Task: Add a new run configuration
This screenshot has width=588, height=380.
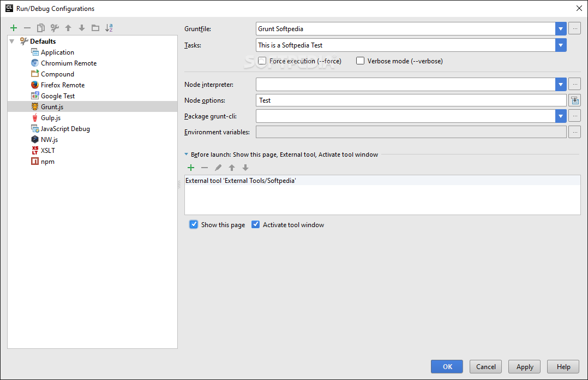Action: pyautogui.click(x=14, y=28)
